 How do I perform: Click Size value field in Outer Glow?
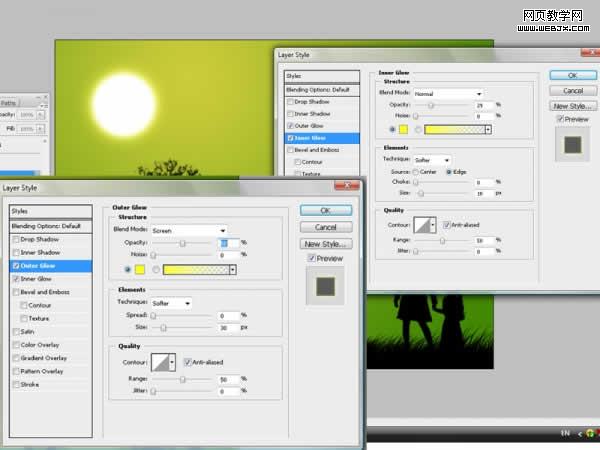point(228,328)
